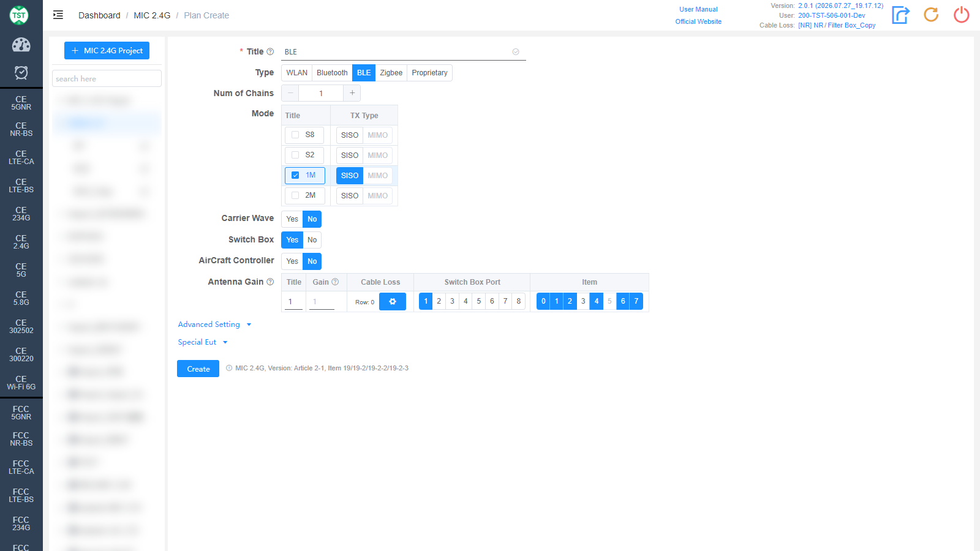The height and width of the screenshot is (551, 980).
Task: Check the S8 mode checkbox
Action: [x=295, y=135]
